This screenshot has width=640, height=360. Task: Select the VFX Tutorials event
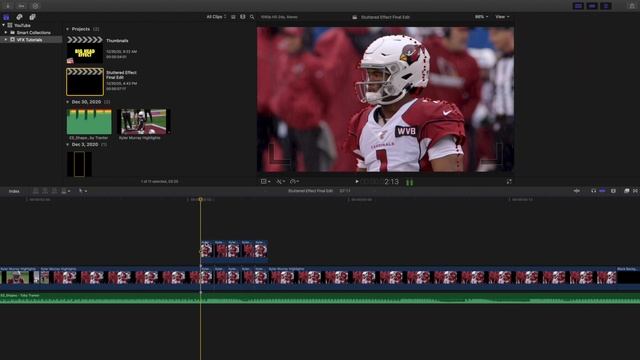(29, 40)
